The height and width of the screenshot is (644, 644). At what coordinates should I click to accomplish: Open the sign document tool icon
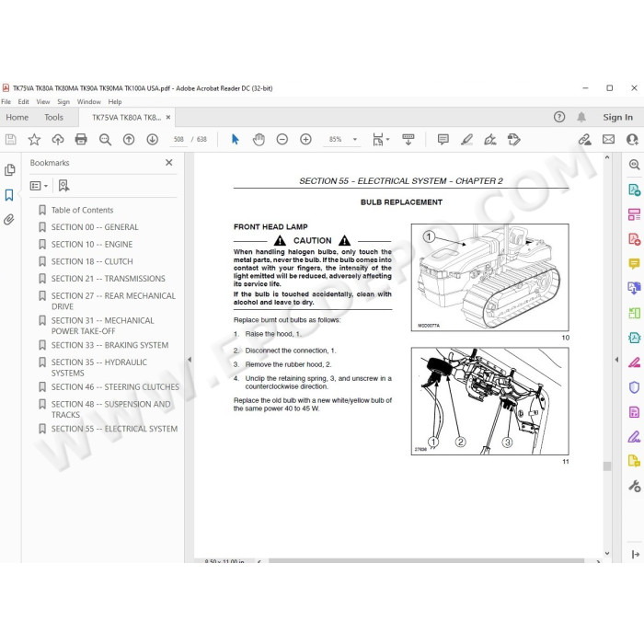coord(490,140)
